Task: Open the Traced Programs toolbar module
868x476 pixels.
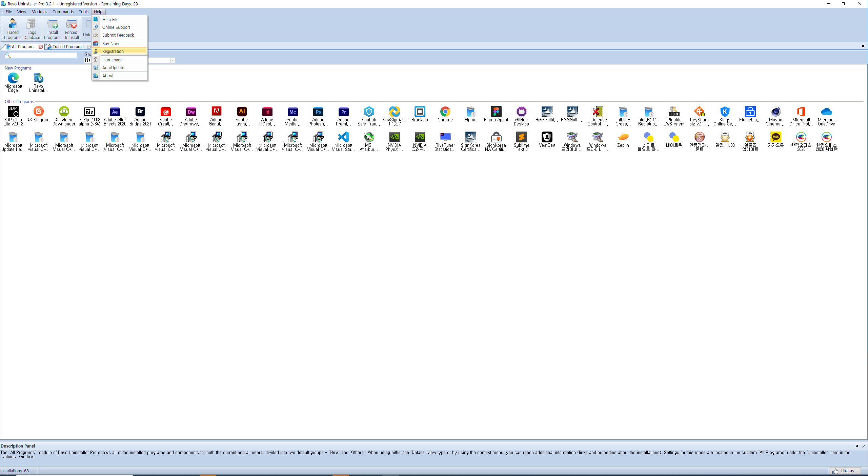Action: point(13,28)
